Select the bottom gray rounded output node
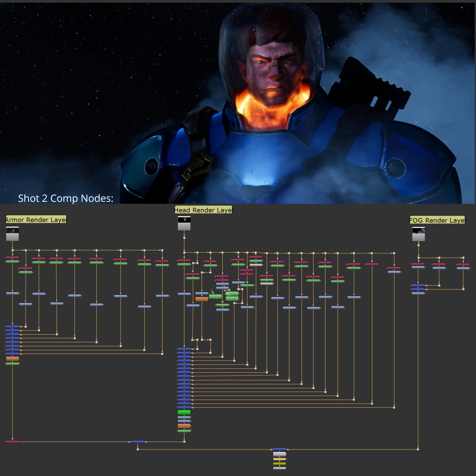This screenshot has height=476, width=476. pos(279,468)
